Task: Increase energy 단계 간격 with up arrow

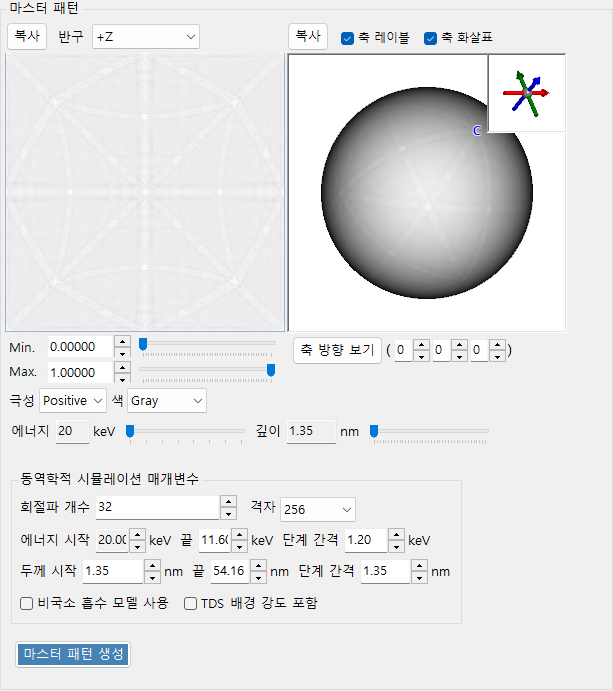Action: pos(396,535)
